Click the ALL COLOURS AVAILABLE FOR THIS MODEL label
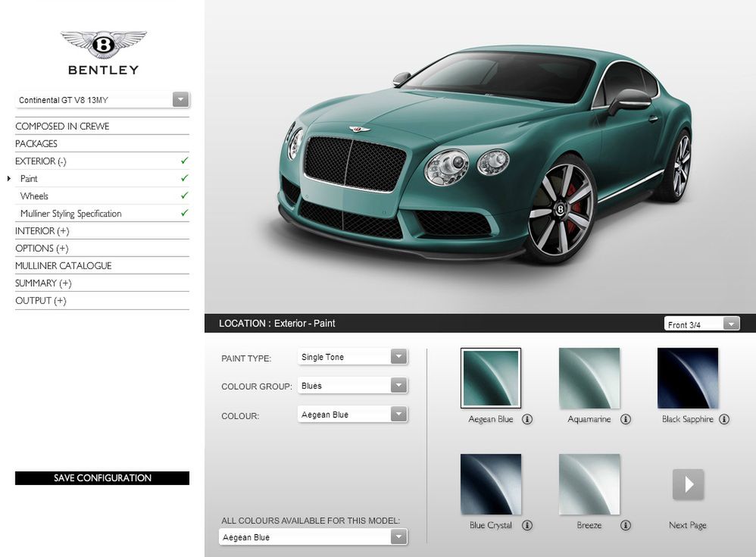 tap(311, 521)
